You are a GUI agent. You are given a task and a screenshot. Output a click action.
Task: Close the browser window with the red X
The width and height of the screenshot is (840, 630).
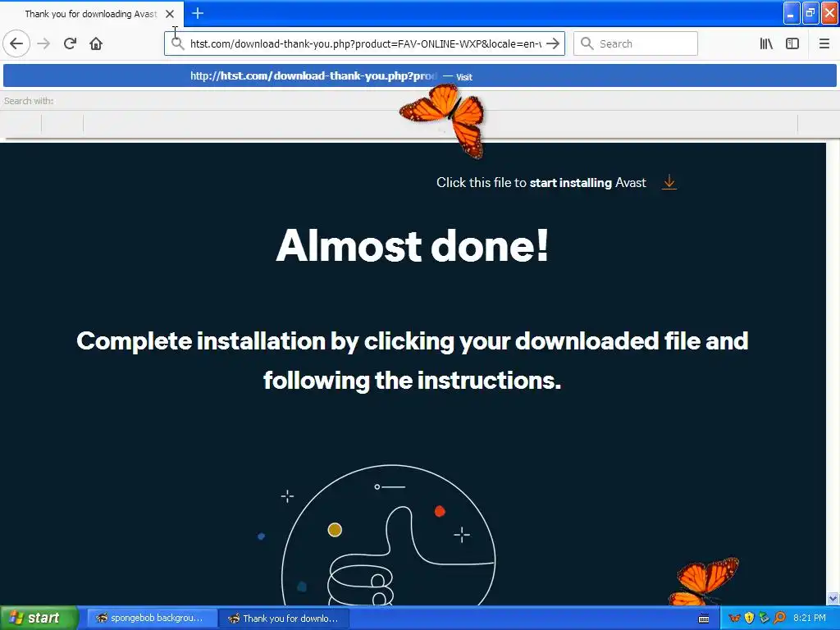(x=829, y=13)
